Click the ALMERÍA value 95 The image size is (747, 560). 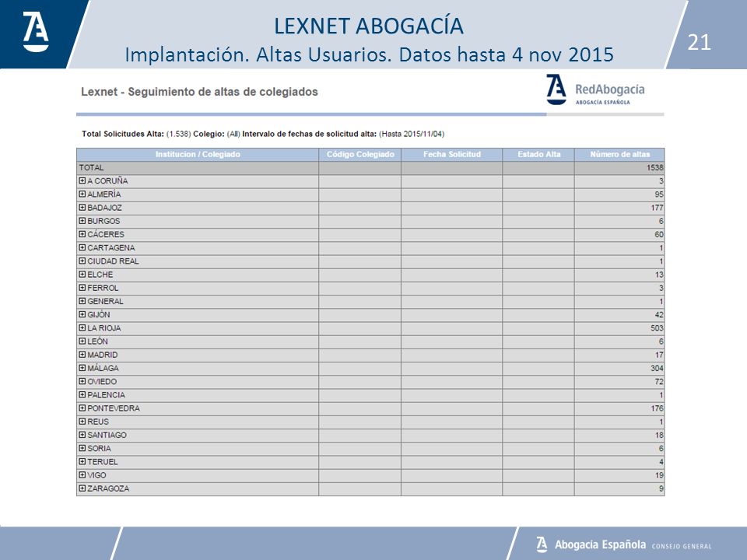[659, 194]
